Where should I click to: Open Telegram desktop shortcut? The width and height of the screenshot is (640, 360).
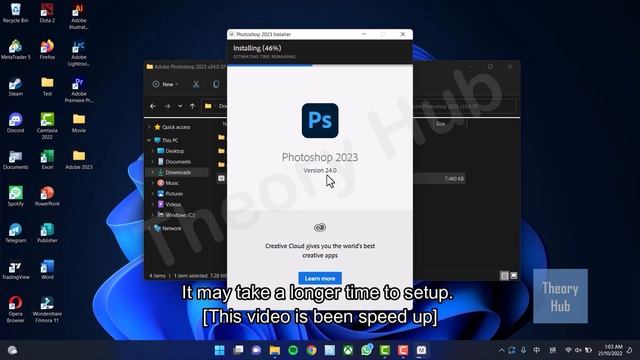point(16,233)
